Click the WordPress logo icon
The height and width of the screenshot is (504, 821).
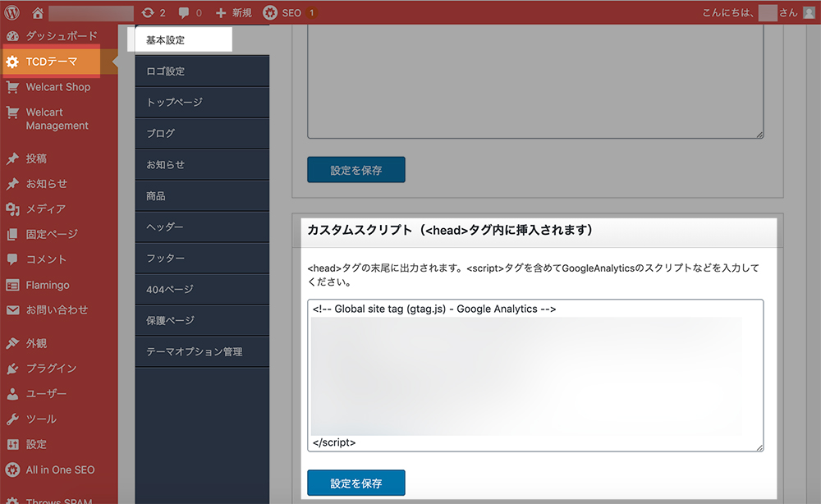(x=12, y=12)
